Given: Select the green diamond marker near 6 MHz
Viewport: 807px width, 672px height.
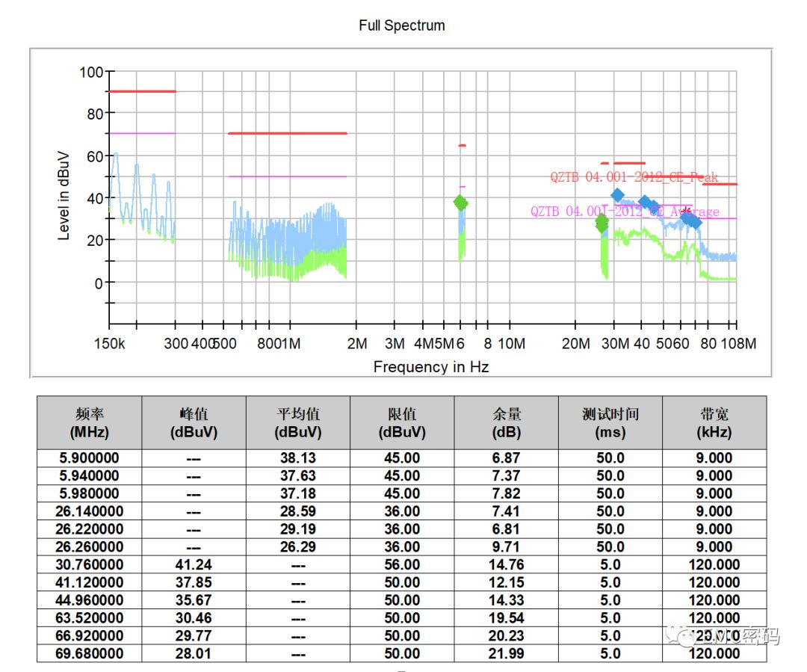Looking at the screenshot, I should coord(460,203).
